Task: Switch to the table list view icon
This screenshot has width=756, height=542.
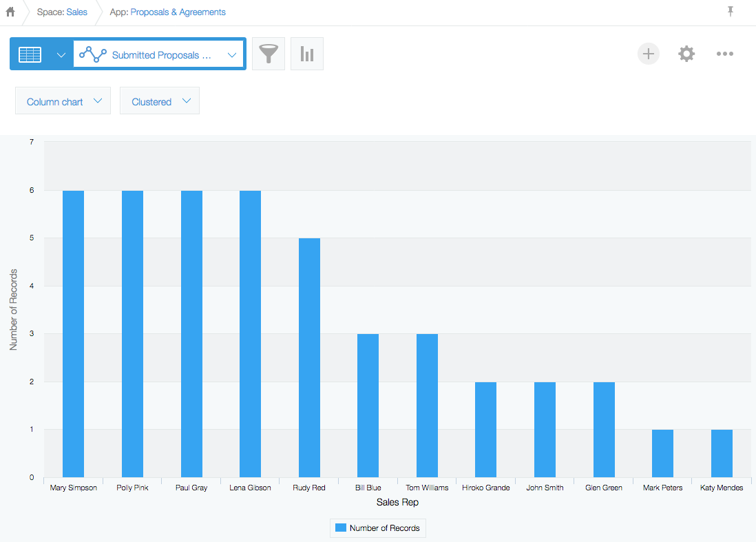Action: click(30, 54)
